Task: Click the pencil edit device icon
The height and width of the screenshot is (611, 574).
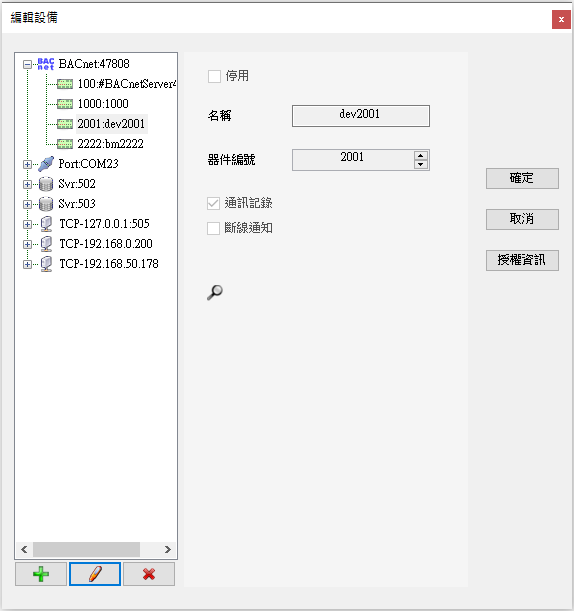Action: [x=95, y=574]
